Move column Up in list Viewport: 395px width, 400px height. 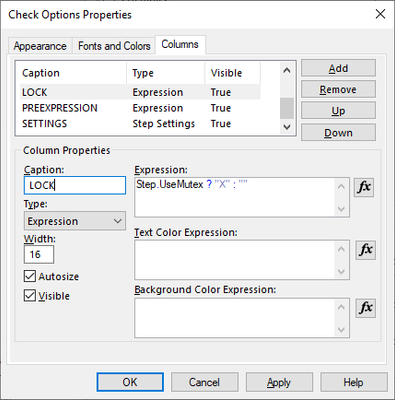click(x=338, y=111)
